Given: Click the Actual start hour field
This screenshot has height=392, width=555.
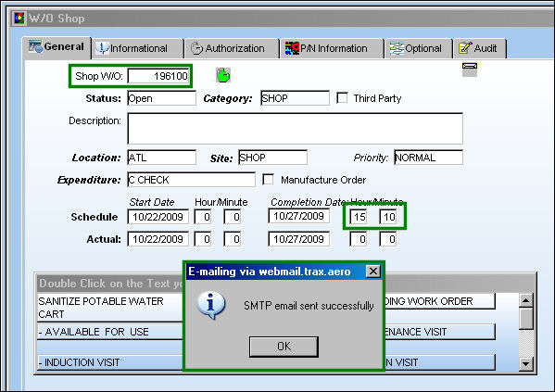Looking at the screenshot, I should coord(203,239).
